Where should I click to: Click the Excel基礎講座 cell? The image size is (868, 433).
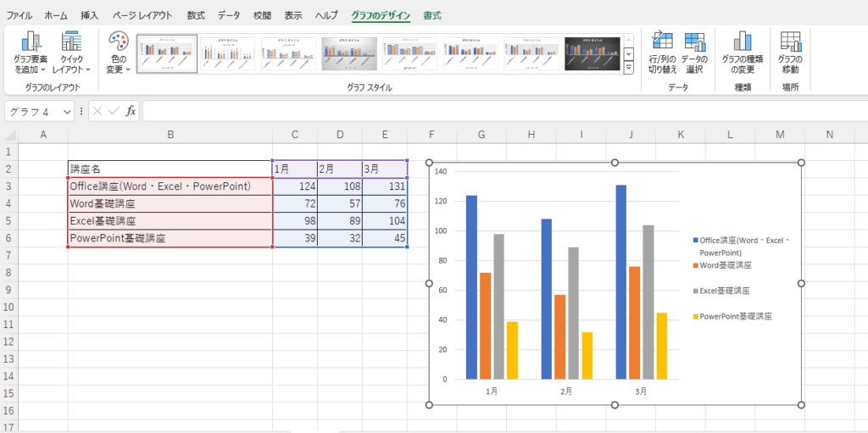(x=170, y=221)
